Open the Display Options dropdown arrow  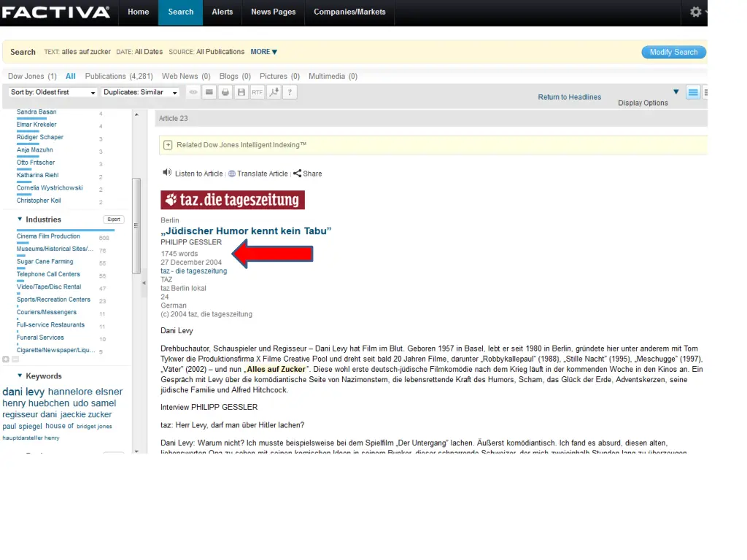pyautogui.click(x=676, y=92)
